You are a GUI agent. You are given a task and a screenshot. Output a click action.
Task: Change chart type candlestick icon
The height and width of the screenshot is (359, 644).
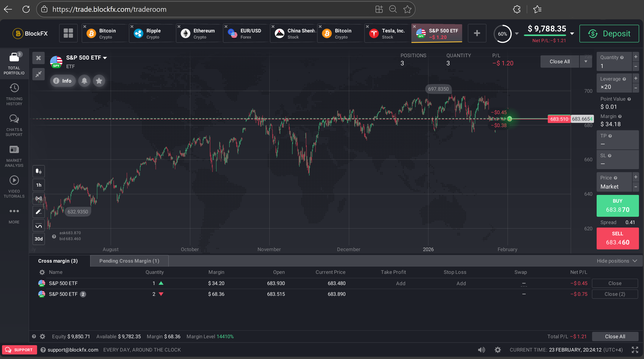tap(38, 171)
